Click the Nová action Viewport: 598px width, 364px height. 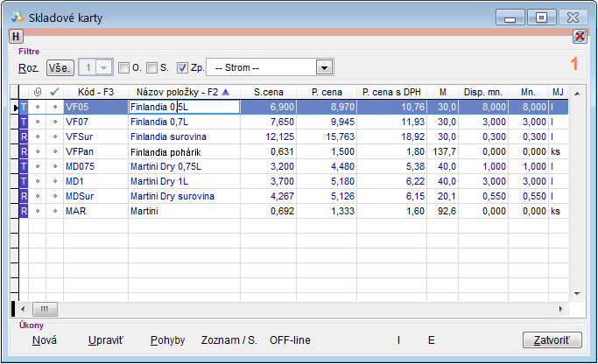point(44,339)
